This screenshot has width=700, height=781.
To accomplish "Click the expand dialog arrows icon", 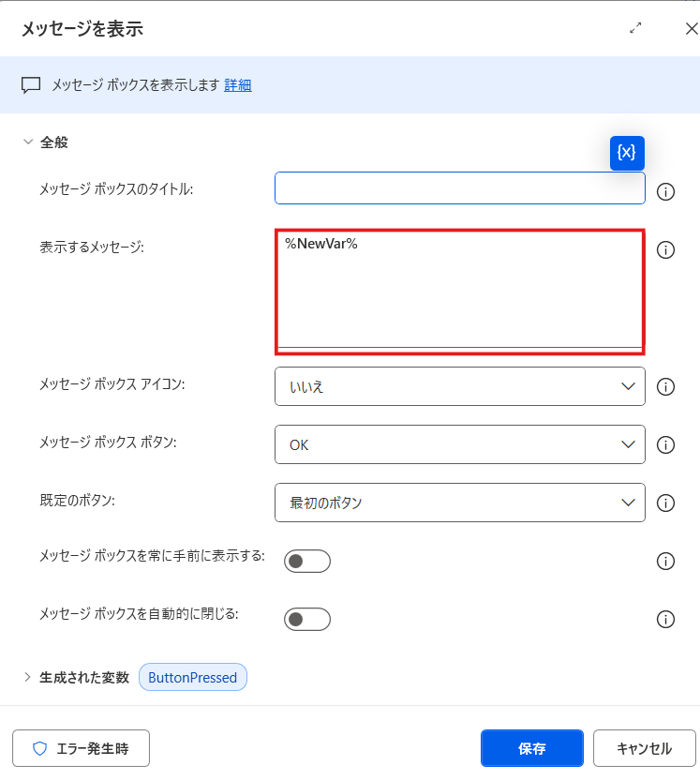I will (x=636, y=28).
